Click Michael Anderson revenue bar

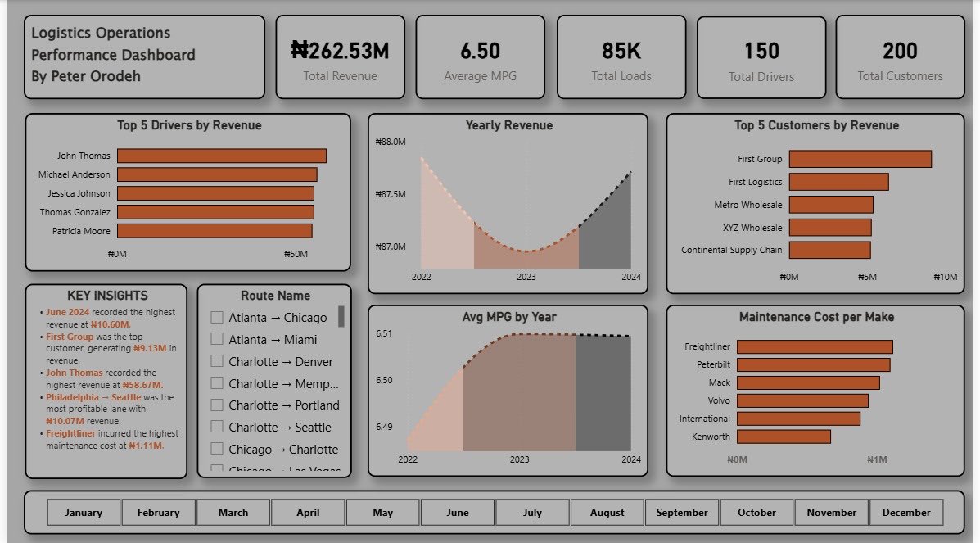(217, 174)
